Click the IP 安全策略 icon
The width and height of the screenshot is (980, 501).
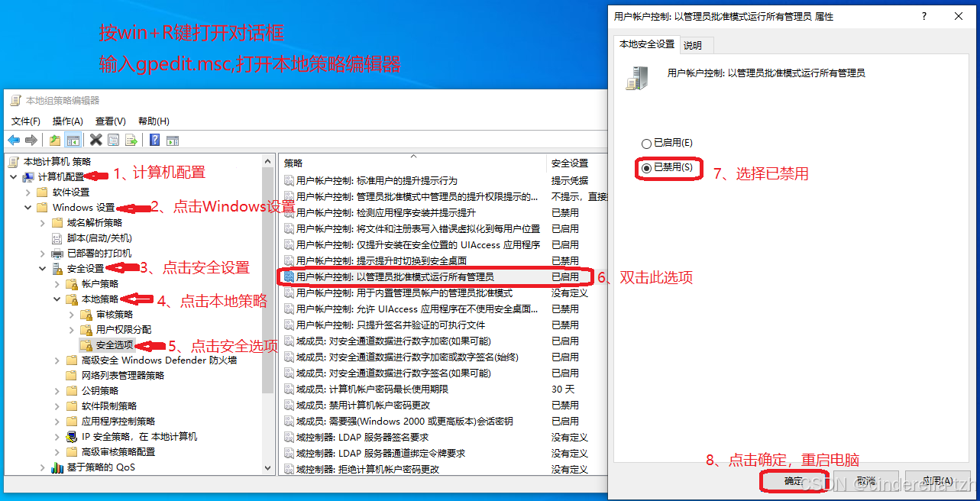(x=72, y=436)
